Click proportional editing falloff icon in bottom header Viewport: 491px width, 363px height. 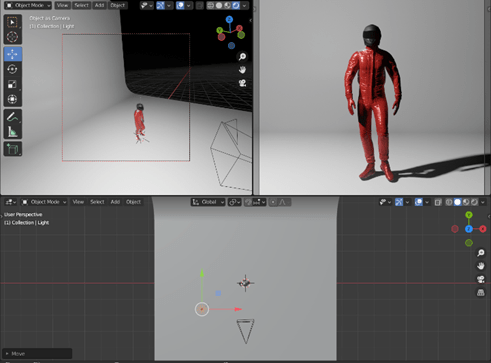(283, 202)
